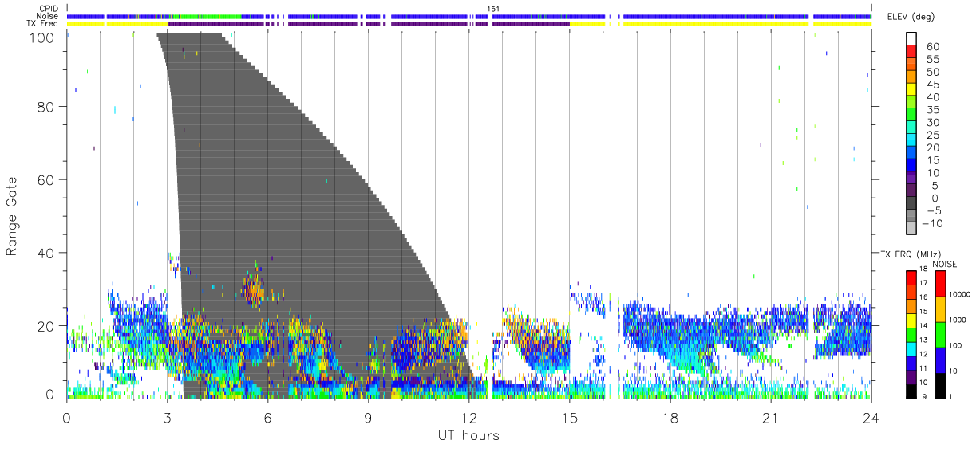Pick the green segment of NOISE bar
The image size is (980, 452).
coord(941,335)
